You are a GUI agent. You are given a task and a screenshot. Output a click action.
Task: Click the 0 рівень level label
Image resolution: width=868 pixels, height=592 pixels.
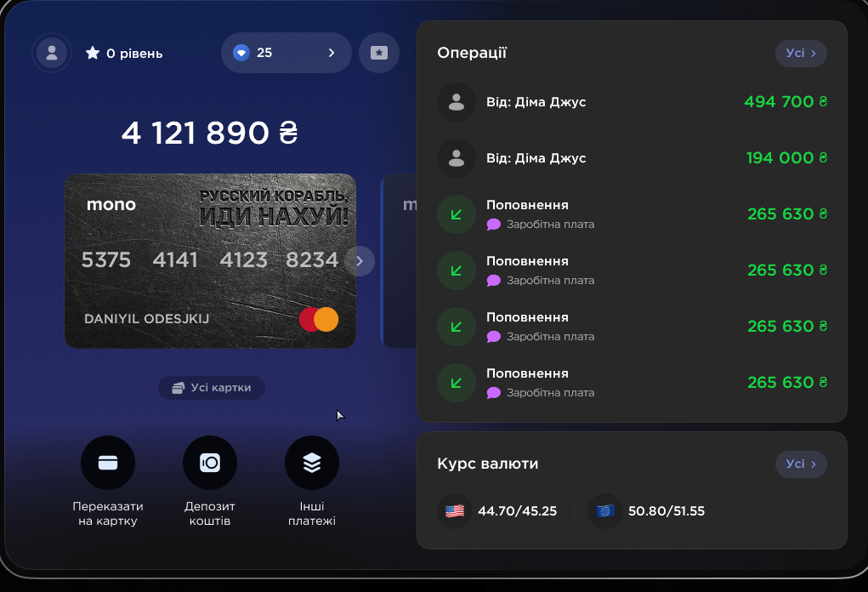[x=134, y=54]
